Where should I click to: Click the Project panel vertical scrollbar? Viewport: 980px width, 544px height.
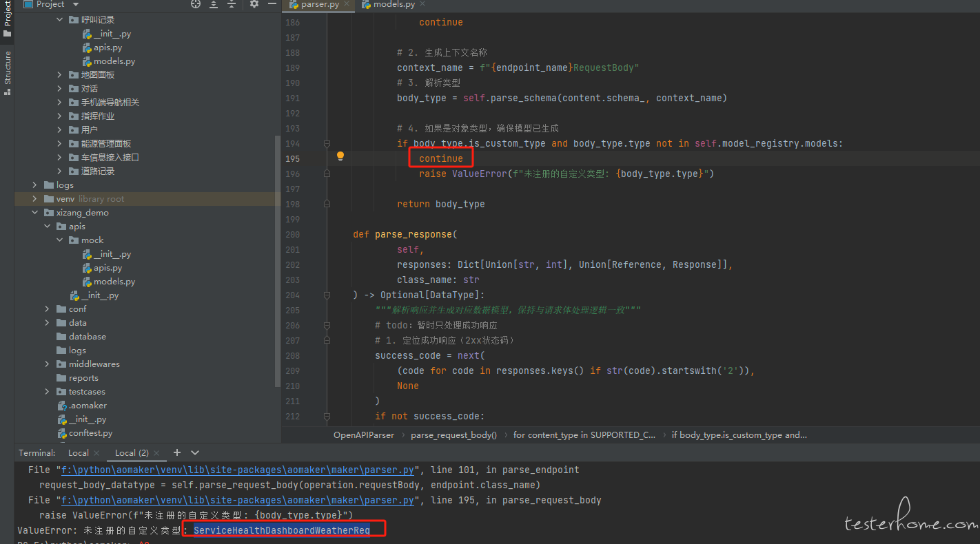(x=278, y=262)
